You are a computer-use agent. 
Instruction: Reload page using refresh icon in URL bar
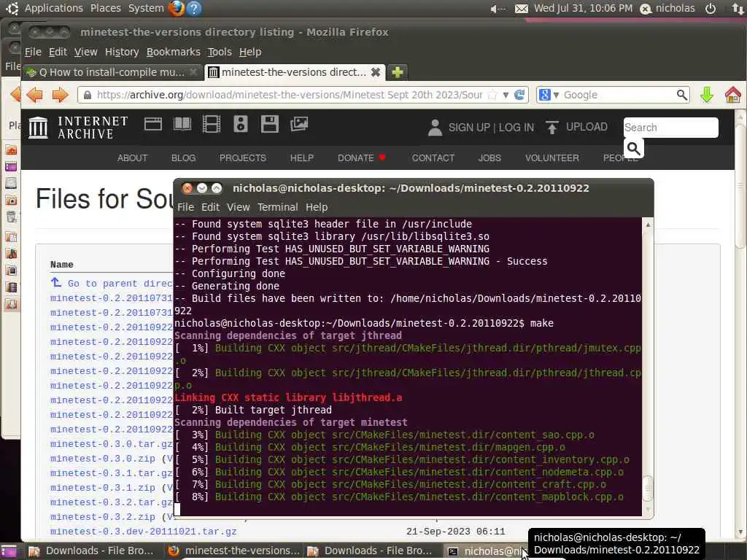point(519,95)
